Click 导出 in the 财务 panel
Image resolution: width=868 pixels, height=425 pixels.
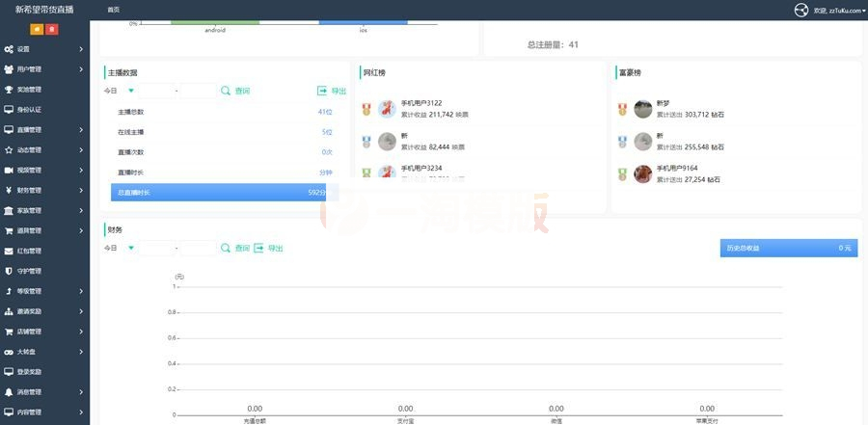[x=275, y=248]
